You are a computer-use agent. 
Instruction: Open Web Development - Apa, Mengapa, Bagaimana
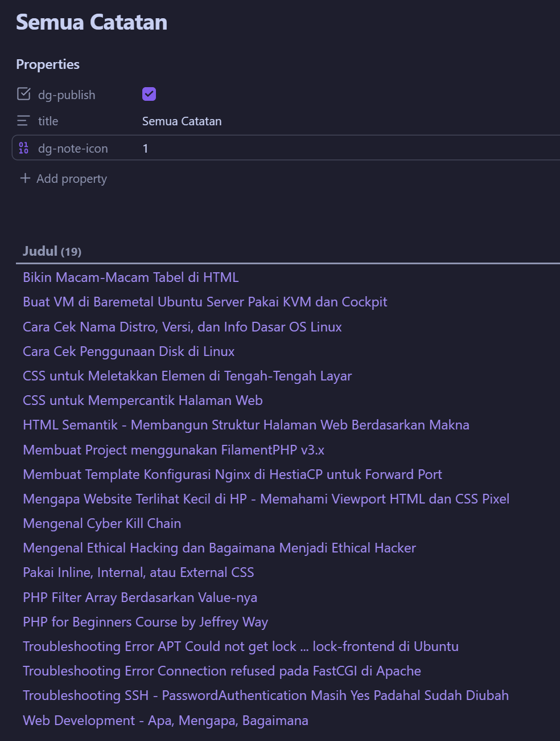(165, 720)
